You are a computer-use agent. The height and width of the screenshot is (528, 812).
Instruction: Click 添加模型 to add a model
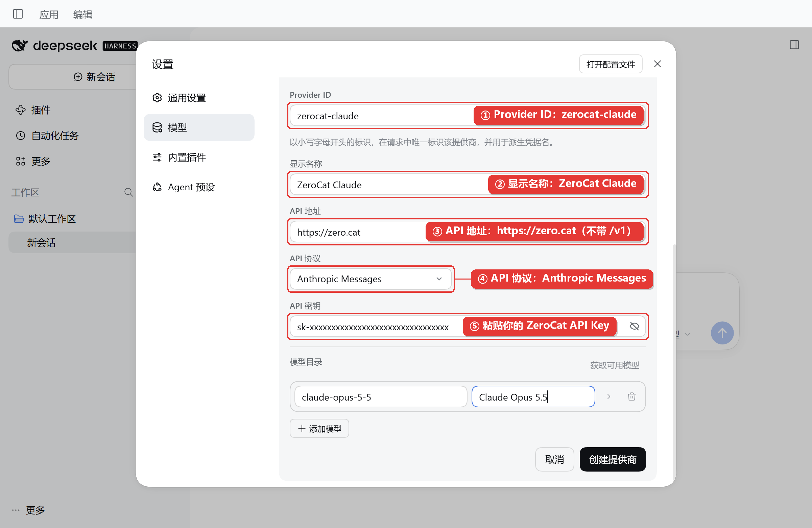[319, 428]
